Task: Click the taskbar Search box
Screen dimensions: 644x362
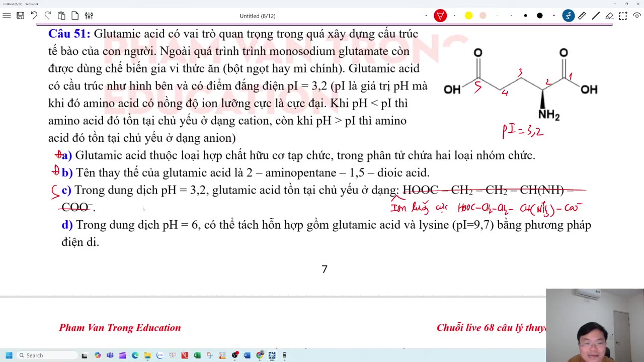Action: [x=46, y=355]
